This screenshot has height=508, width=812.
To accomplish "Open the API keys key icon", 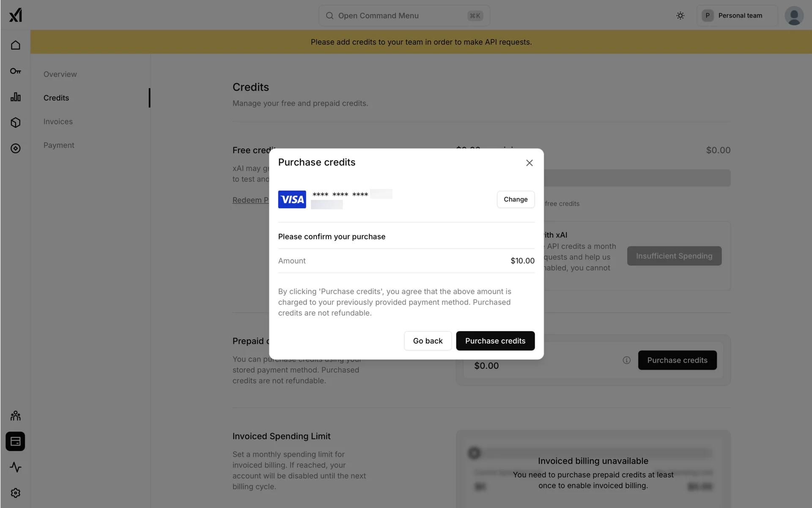I will click(x=16, y=71).
